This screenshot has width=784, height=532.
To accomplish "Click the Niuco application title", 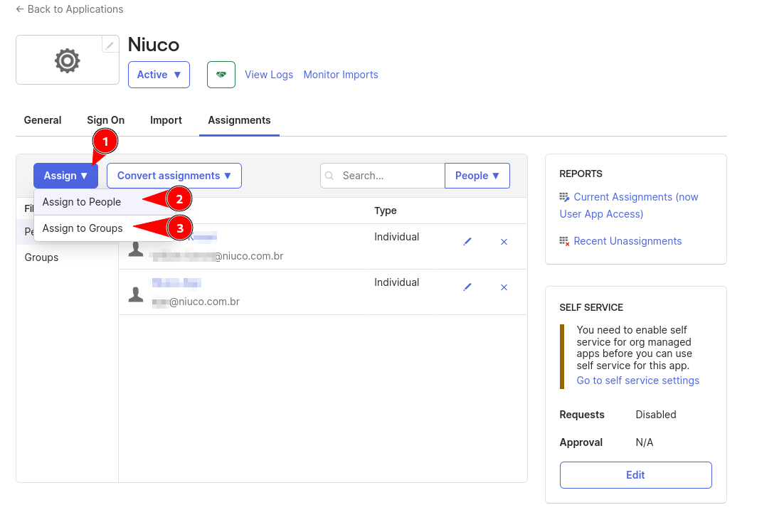I will click(x=154, y=45).
